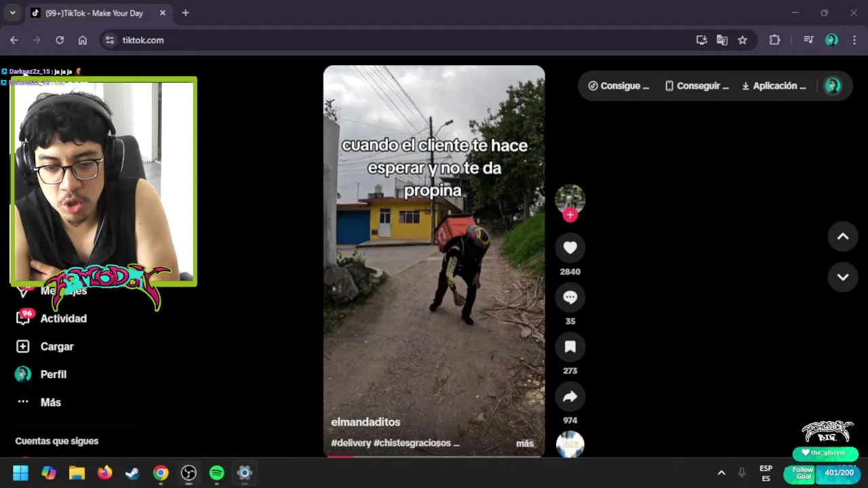Show hidden system tray icons
This screenshot has height=488, width=868.
pyautogui.click(x=722, y=472)
